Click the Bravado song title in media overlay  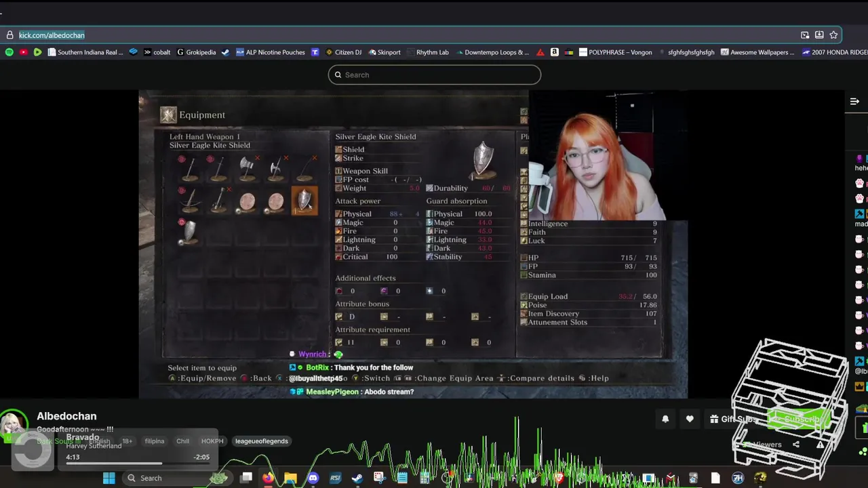click(83, 437)
